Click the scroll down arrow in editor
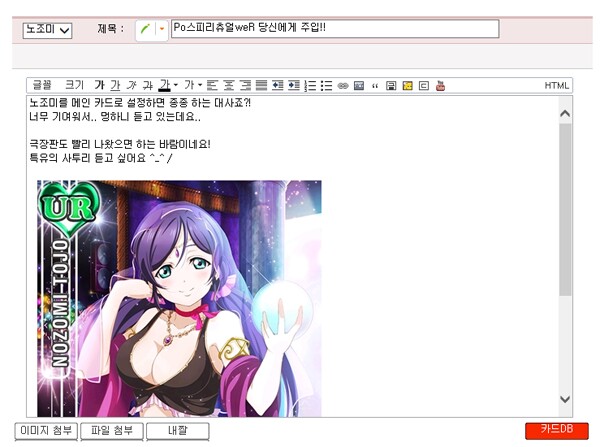600x447 pixels. tap(565, 399)
